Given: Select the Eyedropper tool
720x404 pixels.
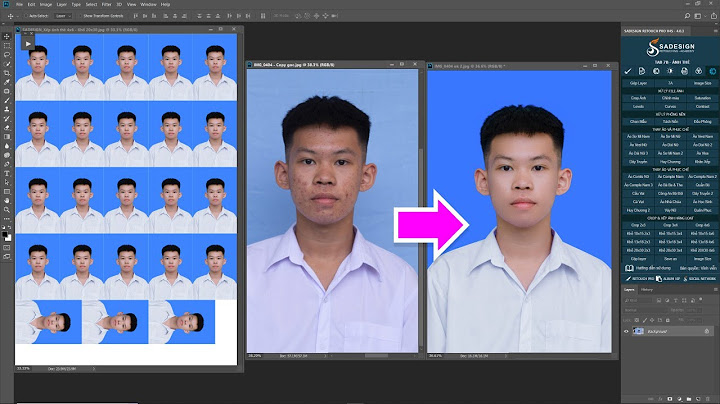Looking at the screenshot, I should (6, 82).
